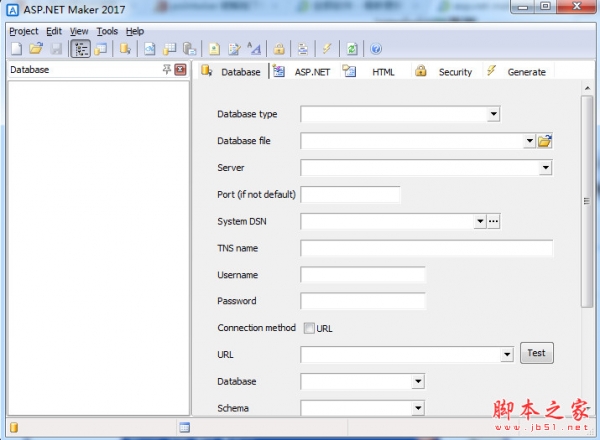
Task: Open the Tools menu
Action: [x=107, y=31]
